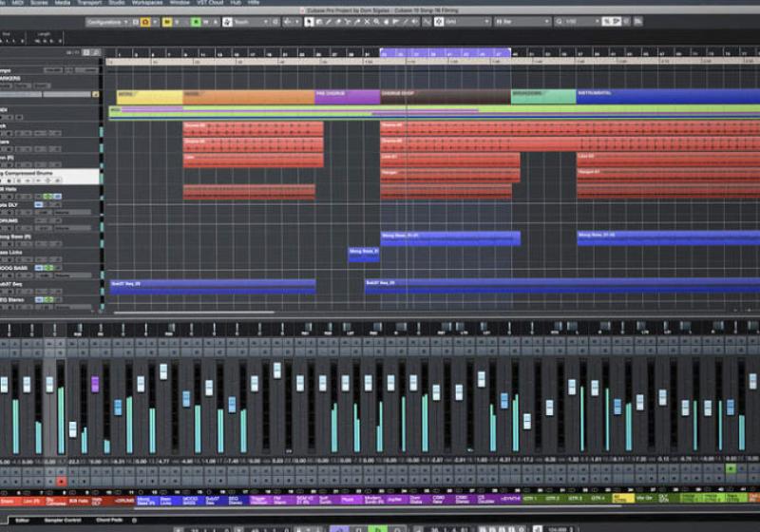Open the Transport menu

click(88, 3)
